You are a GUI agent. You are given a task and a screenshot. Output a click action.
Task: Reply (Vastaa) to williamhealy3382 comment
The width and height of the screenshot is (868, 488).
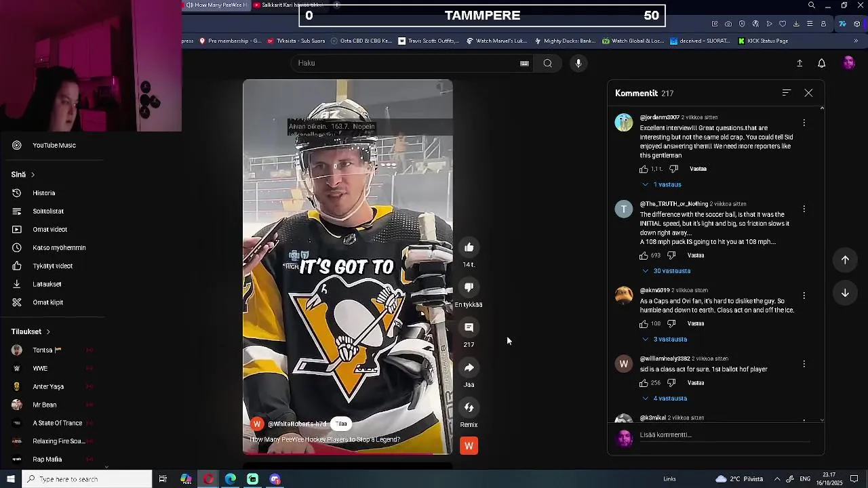click(696, 383)
